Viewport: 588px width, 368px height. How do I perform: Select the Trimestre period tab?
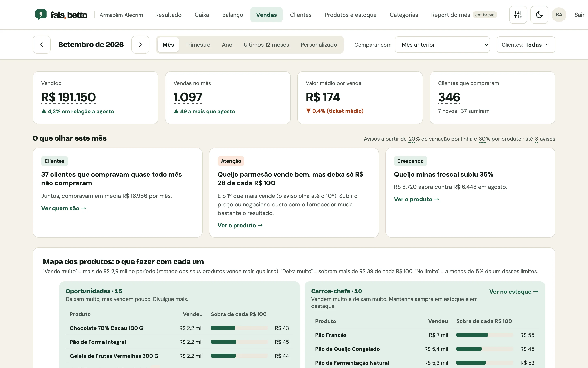[x=198, y=45]
